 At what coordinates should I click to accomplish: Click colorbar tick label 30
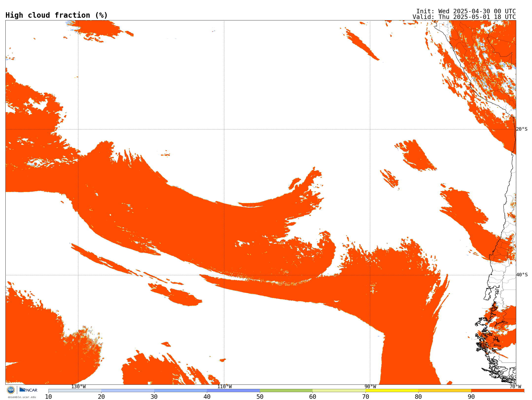(154, 397)
